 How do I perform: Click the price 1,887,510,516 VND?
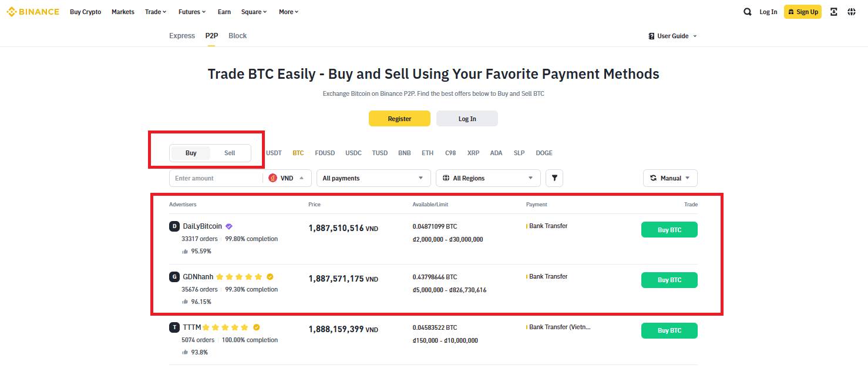click(344, 228)
